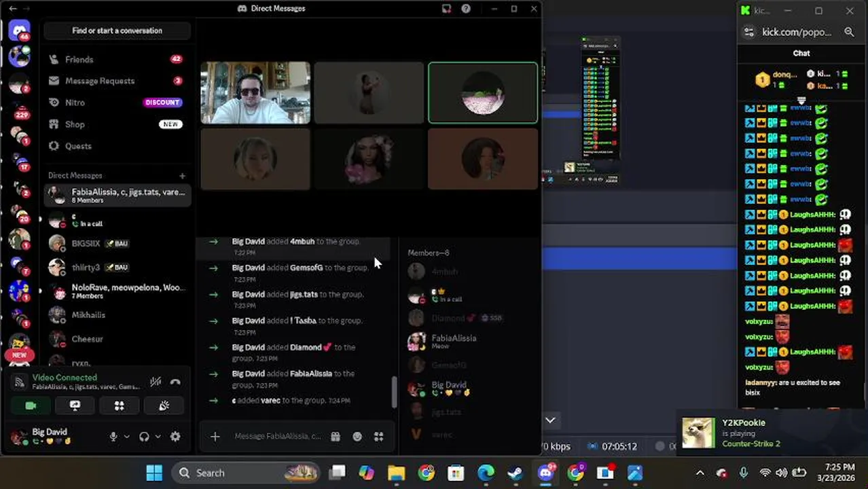868x489 pixels.
Task: Expand headphone output options arrow
Action: point(158,437)
